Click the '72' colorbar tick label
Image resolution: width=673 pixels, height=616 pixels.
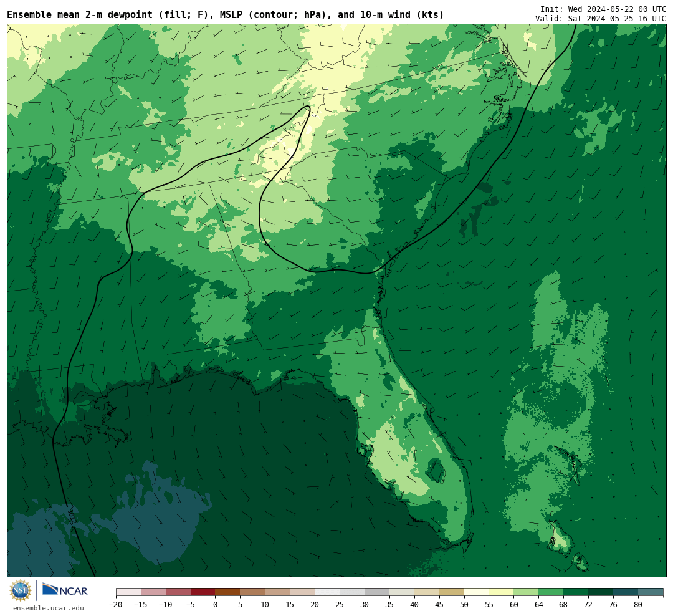pos(588,605)
